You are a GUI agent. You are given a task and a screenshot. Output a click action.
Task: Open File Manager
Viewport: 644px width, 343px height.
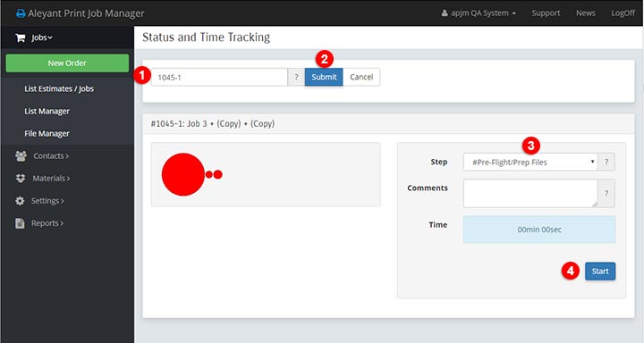coord(47,133)
